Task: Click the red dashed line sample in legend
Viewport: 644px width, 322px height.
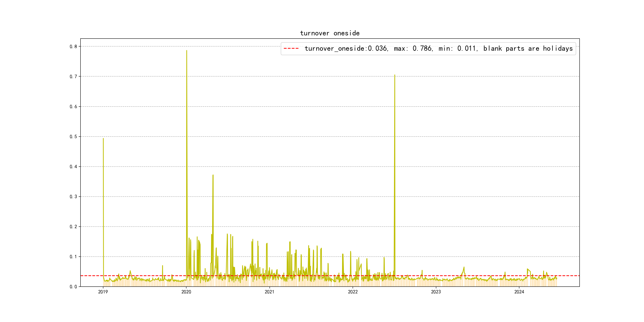Action: point(291,48)
